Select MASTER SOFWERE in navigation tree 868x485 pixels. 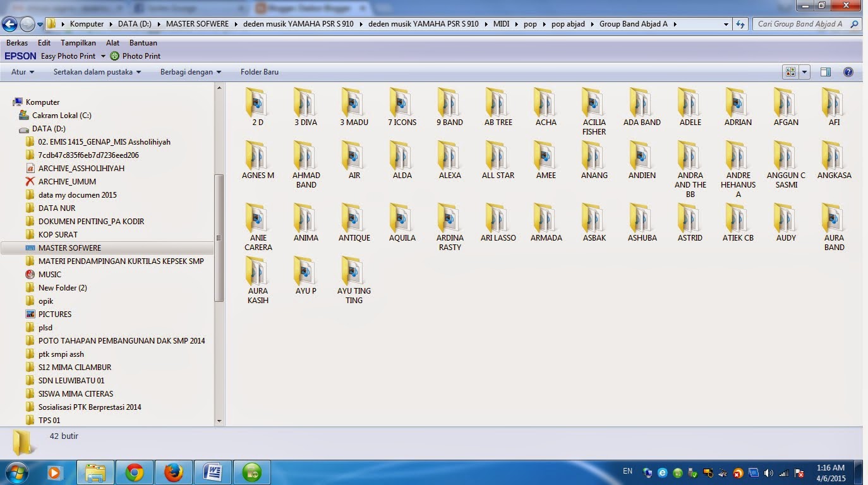pos(69,248)
